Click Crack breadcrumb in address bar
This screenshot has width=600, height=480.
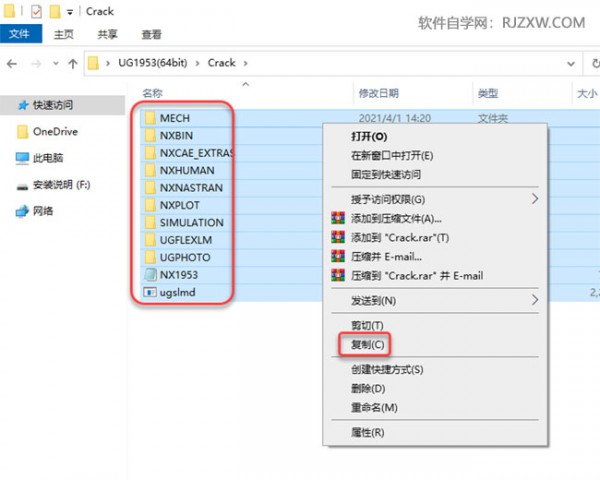(x=222, y=63)
